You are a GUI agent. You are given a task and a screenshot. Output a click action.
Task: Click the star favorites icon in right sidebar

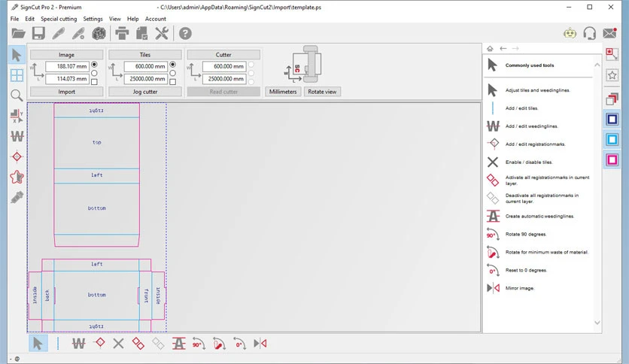tap(612, 75)
